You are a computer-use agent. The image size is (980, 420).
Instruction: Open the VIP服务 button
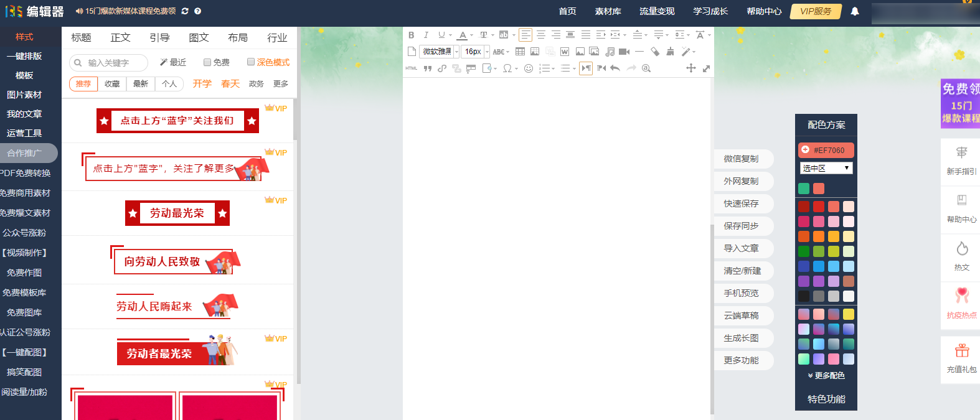click(x=816, y=11)
